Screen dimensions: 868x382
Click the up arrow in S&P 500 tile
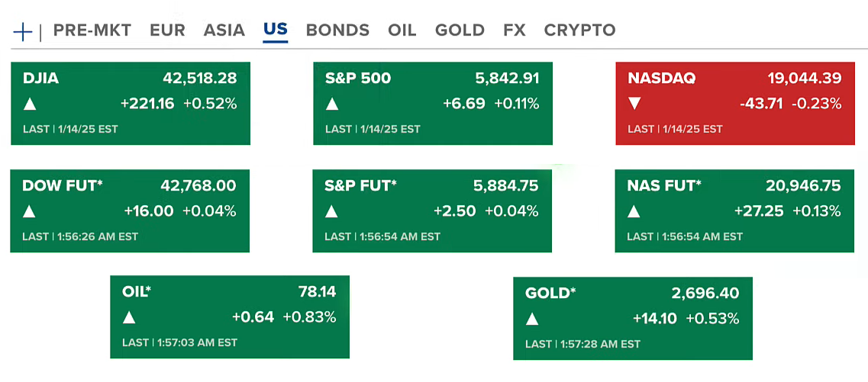coord(332,104)
